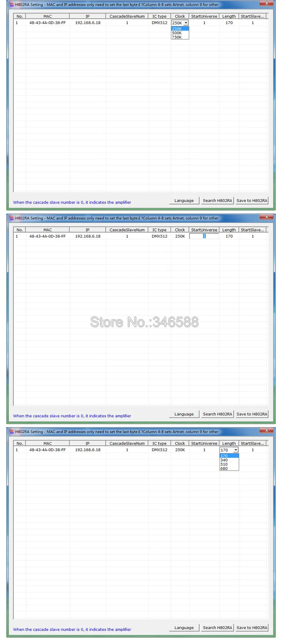Choose 750K in the open Clock list
This screenshot has height=644, width=289.
(x=180, y=37)
